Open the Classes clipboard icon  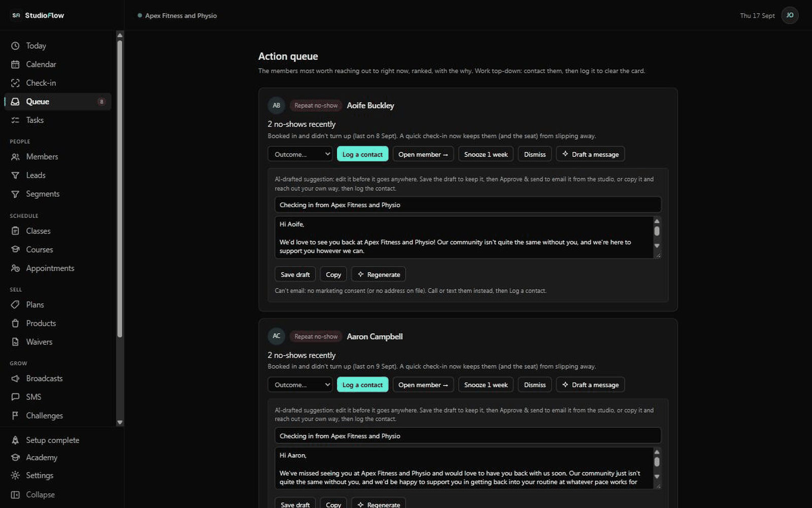pyautogui.click(x=15, y=231)
